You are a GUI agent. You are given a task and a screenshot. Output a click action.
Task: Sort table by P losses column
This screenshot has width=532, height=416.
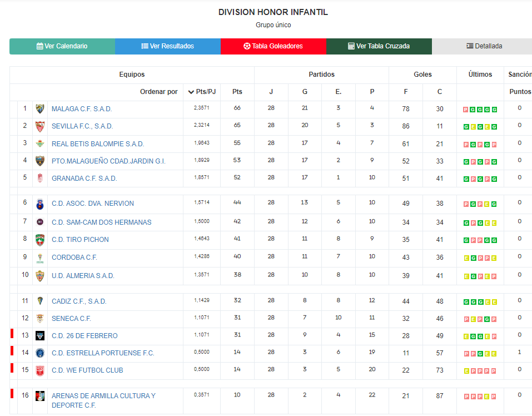pyautogui.click(x=372, y=92)
